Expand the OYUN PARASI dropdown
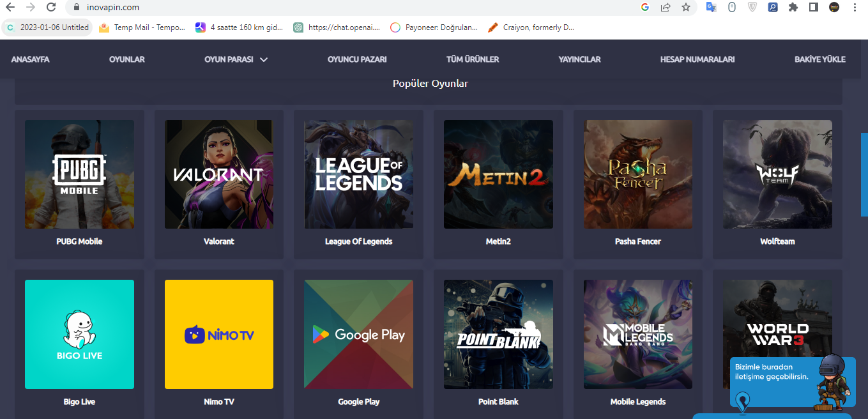 tap(236, 59)
